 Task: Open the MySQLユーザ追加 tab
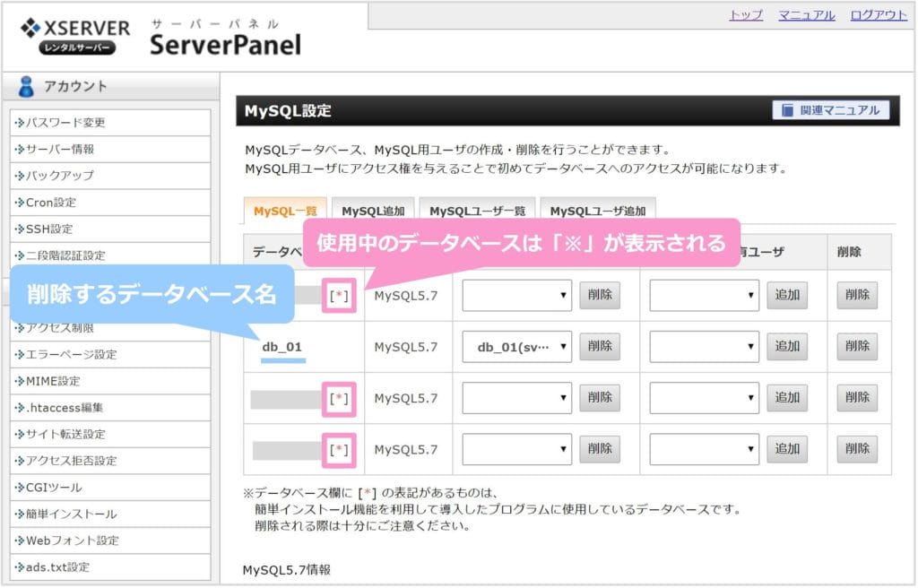597,212
